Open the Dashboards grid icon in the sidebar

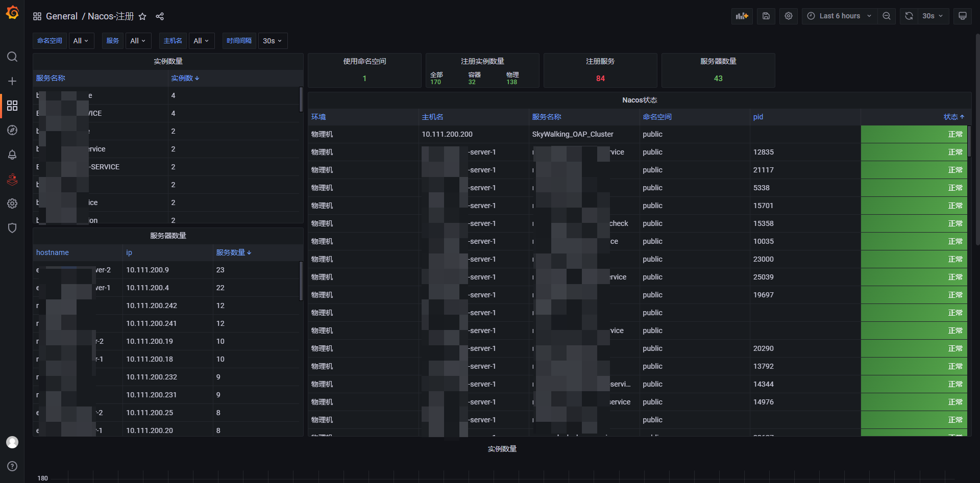[x=12, y=106]
